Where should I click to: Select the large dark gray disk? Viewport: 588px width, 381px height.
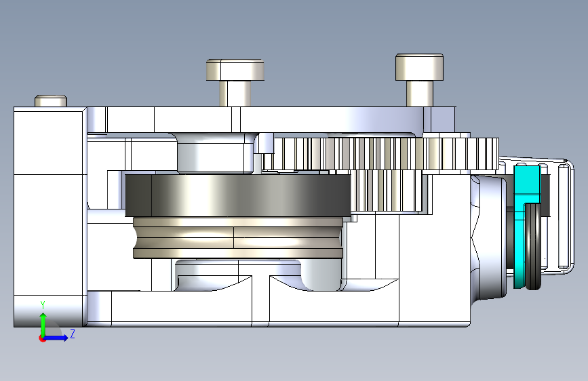click(x=238, y=195)
